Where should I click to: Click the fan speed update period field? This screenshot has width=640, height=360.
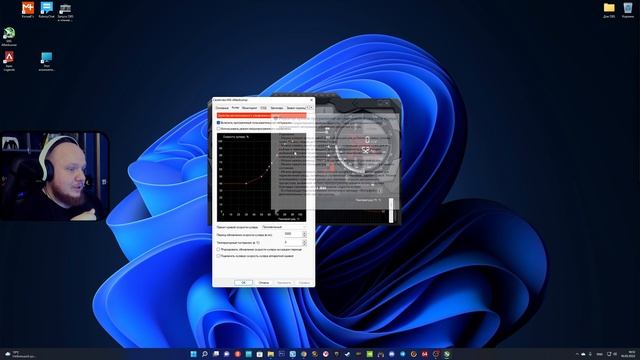(x=293, y=234)
